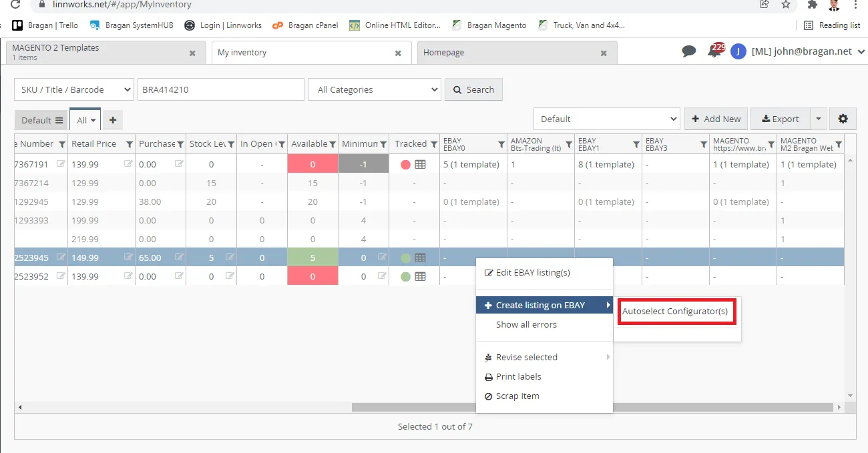Screen dimensions: 868x453
Task: Click the share page icon in the address bar
Action: coord(764,5)
